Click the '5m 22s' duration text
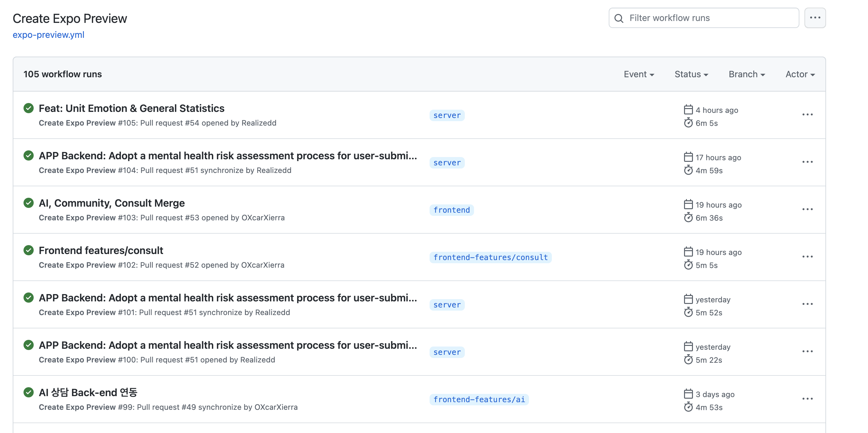868x433 pixels. tap(709, 360)
